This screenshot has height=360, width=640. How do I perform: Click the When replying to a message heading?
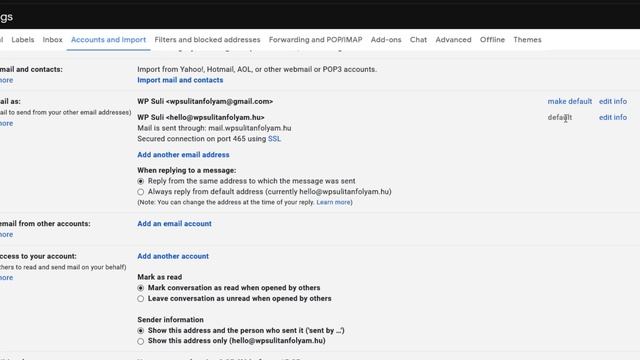tap(187, 170)
